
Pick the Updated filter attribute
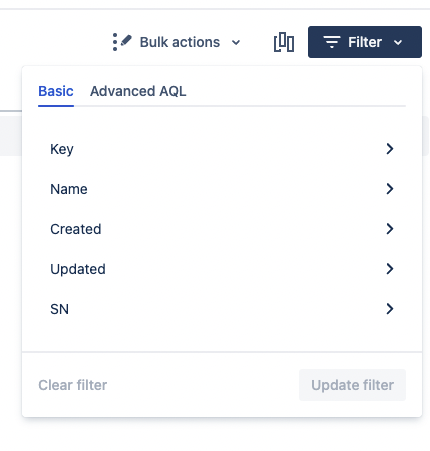tap(222, 269)
